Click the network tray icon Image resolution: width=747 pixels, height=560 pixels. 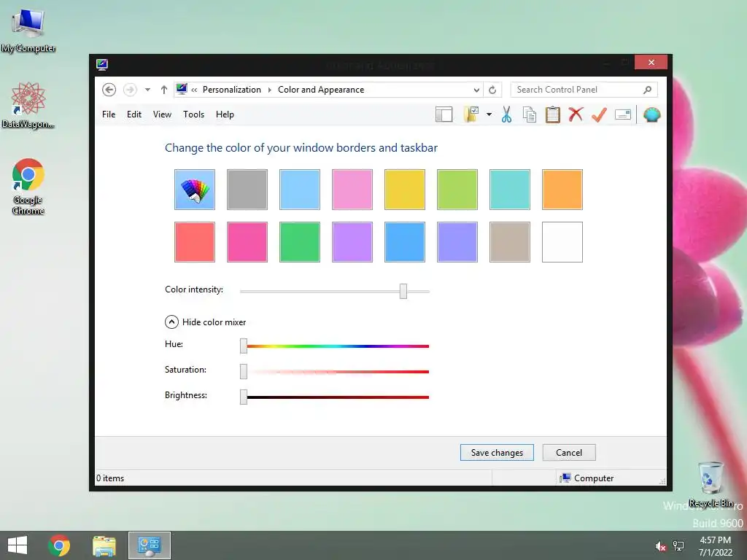[x=678, y=546]
